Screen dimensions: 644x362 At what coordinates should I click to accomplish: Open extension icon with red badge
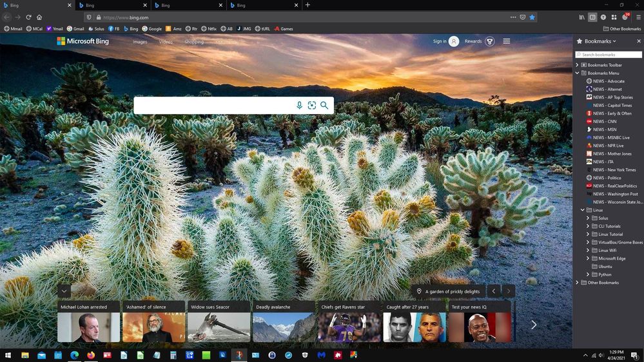pyautogui.click(x=625, y=17)
